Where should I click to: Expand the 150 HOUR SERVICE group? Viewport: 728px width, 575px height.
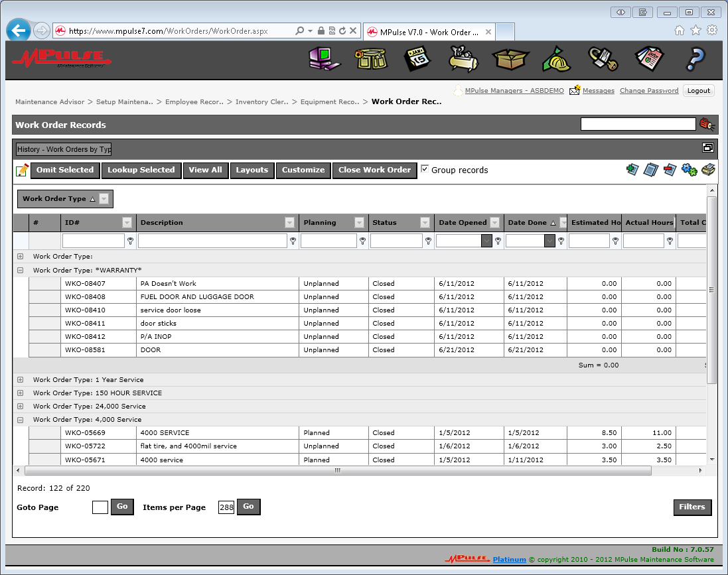tap(20, 393)
